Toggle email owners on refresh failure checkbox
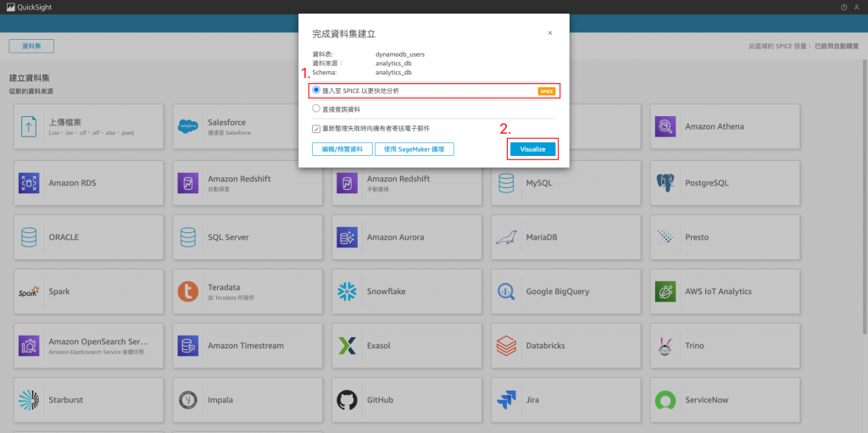This screenshot has width=868, height=433. 316,128
